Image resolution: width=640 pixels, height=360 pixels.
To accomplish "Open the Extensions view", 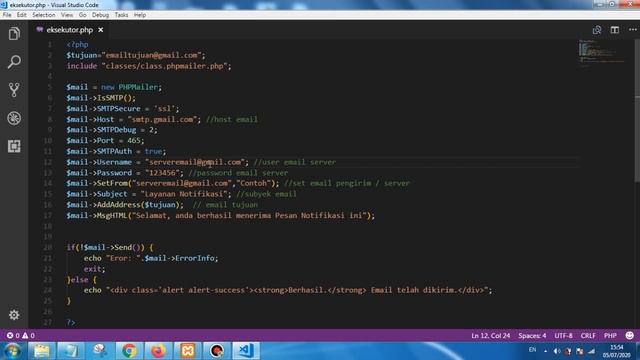I will pos(14,146).
